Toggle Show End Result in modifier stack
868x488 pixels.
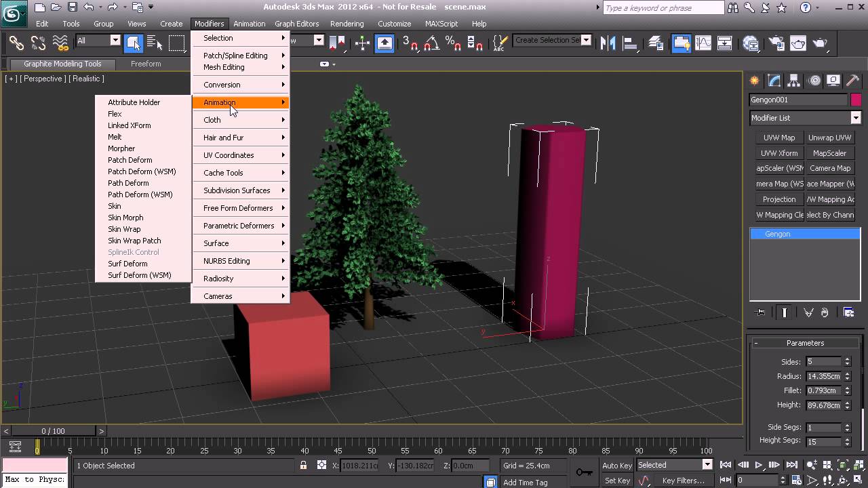click(x=785, y=312)
